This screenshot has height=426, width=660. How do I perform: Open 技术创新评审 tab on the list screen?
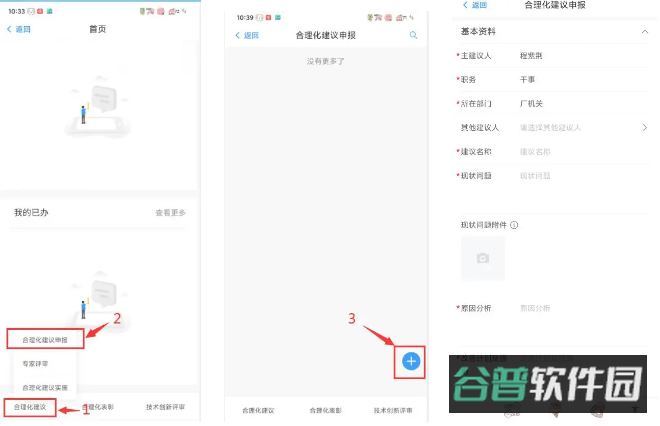coord(393,410)
